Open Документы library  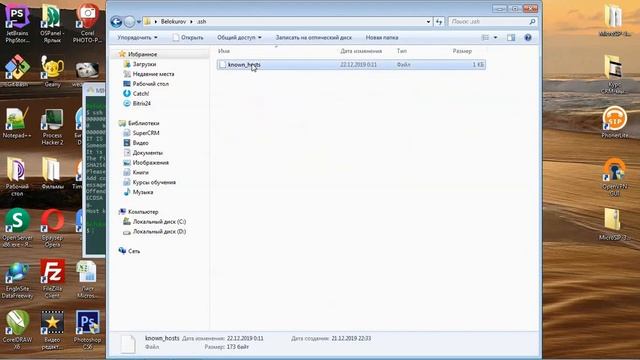[147, 153]
